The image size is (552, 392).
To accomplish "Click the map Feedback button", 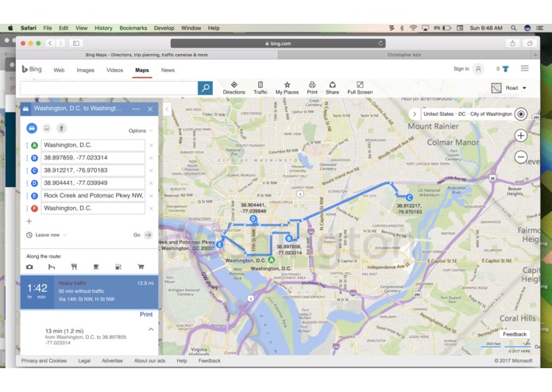I will 515,334.
